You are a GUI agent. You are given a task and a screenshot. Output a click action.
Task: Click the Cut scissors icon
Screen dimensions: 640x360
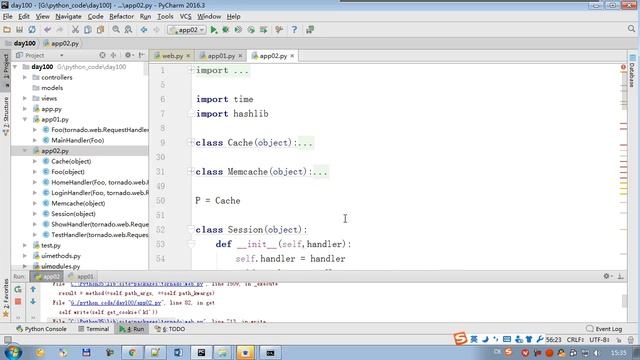[75, 29]
